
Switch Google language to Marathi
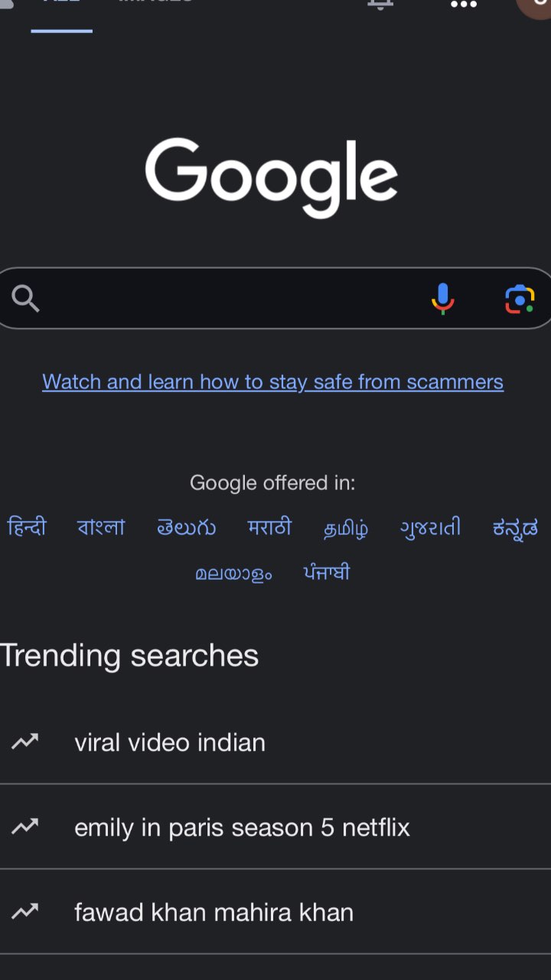point(269,527)
